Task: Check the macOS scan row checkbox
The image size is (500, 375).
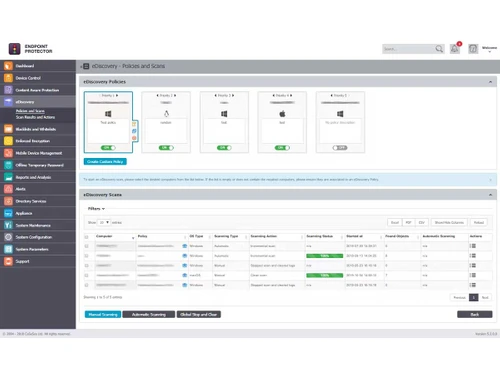Action: click(x=87, y=275)
